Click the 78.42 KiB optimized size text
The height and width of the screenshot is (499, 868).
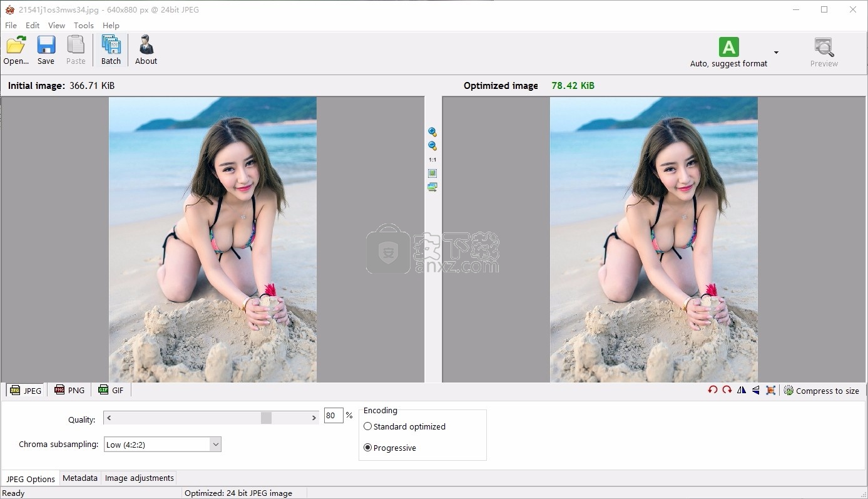tap(573, 86)
